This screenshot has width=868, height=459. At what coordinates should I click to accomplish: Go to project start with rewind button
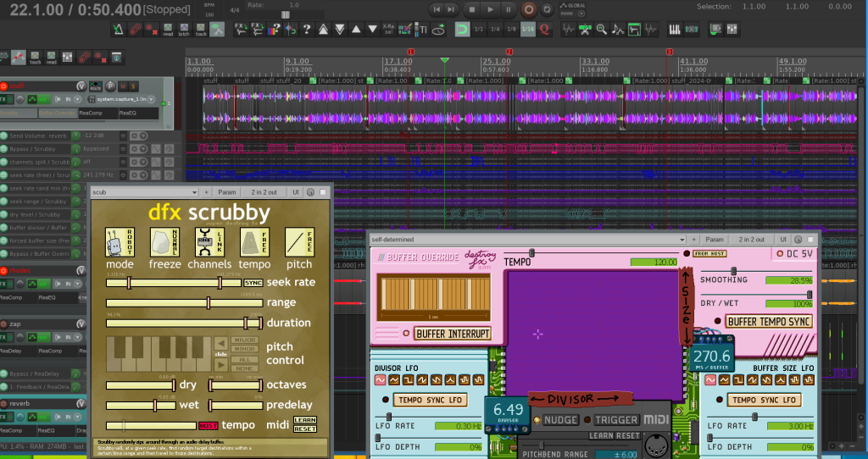[437, 8]
